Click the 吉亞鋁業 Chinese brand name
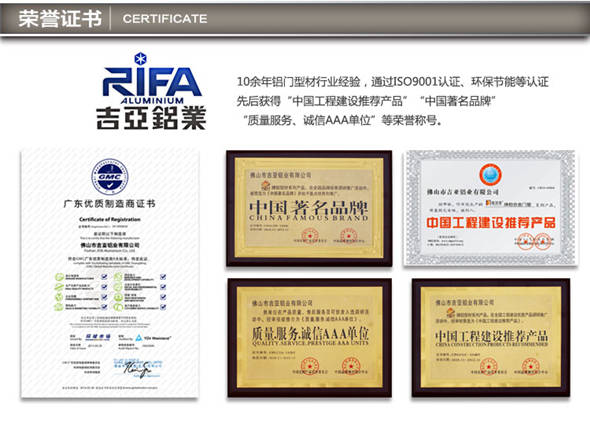Viewport: 590px width, 421px height. pos(152,118)
